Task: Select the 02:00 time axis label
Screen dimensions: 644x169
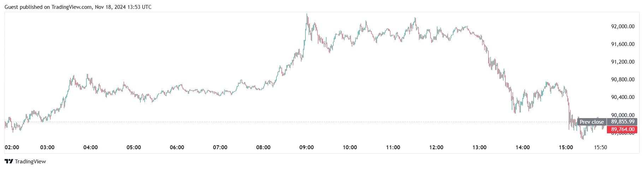Action: point(12,147)
